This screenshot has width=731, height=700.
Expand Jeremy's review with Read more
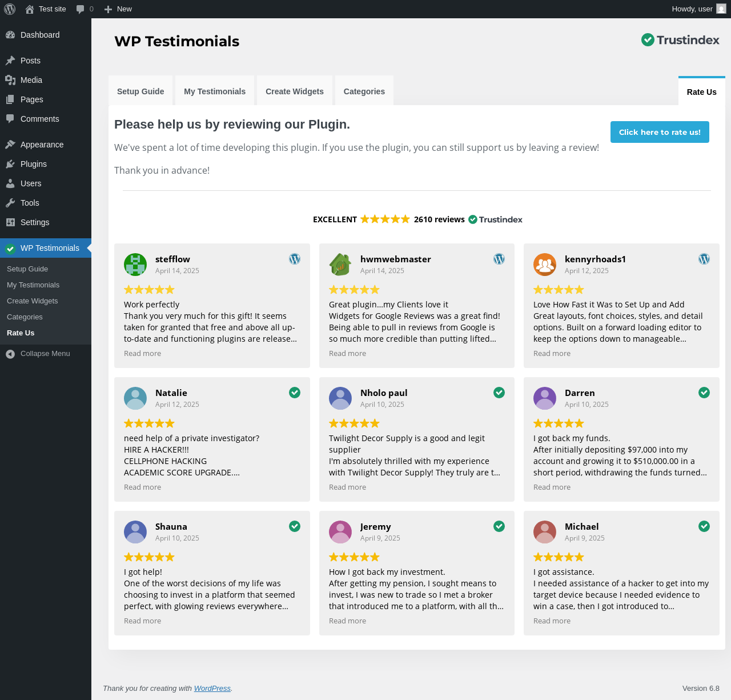click(347, 621)
